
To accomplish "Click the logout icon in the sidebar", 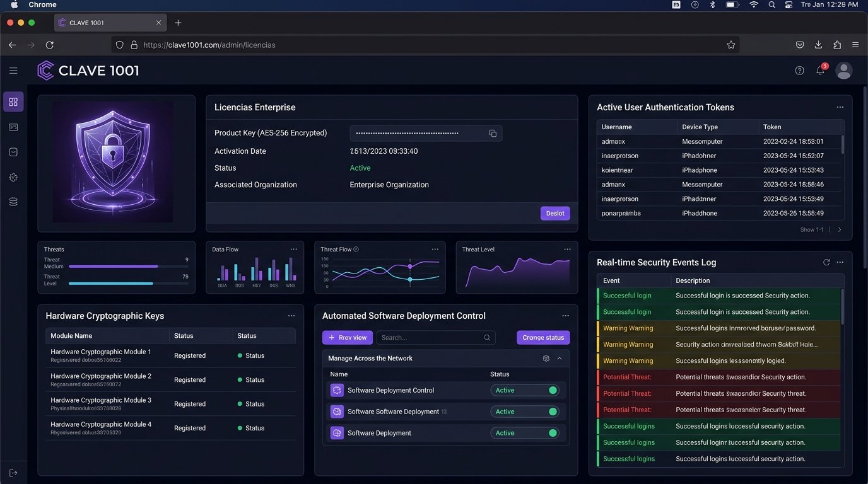I will [13, 473].
